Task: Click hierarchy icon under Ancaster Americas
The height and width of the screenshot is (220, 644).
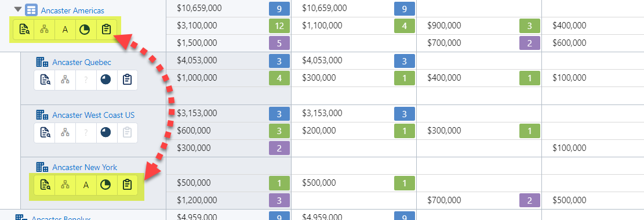Action: 45,30
